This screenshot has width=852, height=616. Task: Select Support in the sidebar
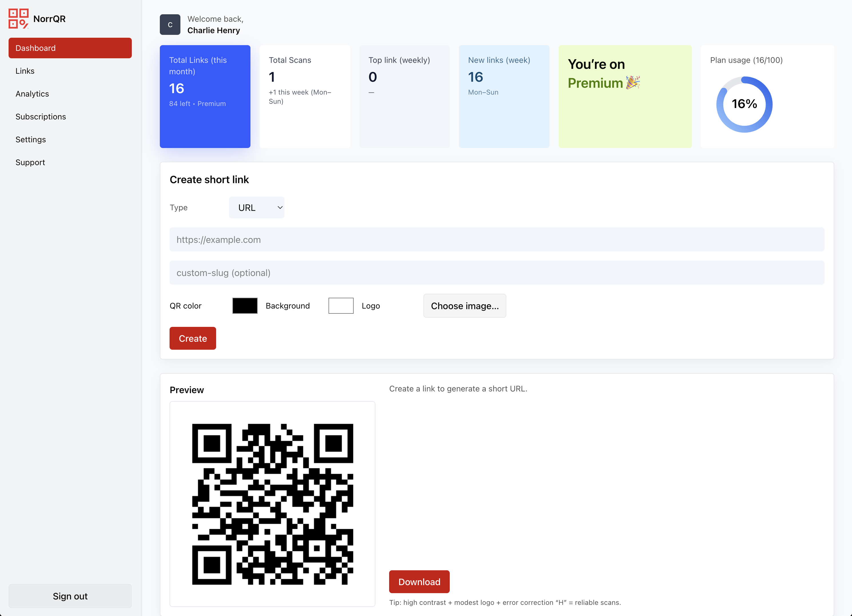(x=30, y=163)
